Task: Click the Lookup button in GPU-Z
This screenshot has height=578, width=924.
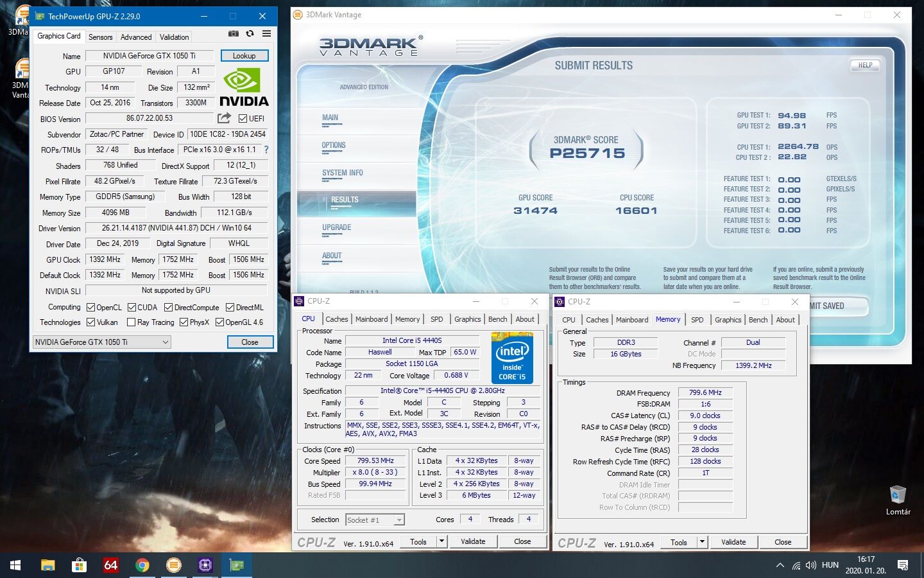Action: pos(244,56)
